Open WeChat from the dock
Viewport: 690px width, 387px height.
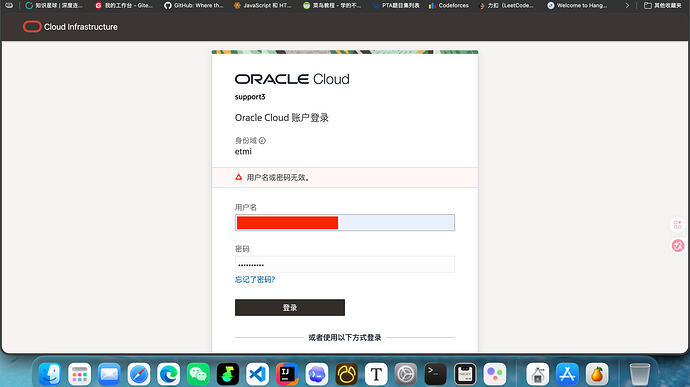198,374
